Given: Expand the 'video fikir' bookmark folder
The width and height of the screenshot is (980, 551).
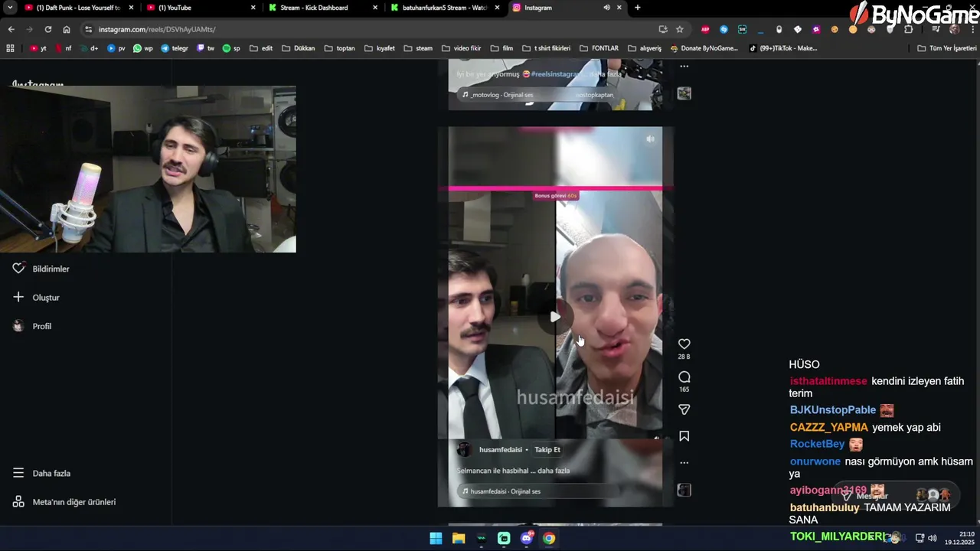Looking at the screenshot, I should [x=462, y=48].
